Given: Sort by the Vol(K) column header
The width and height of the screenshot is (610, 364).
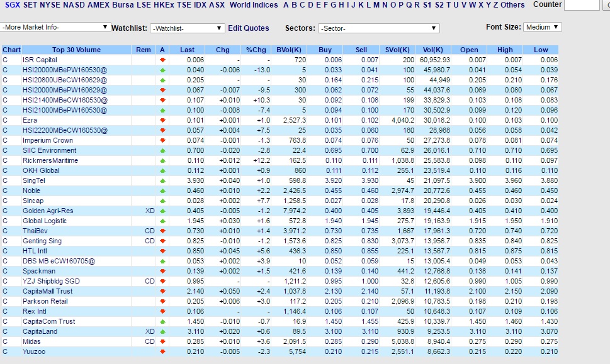Looking at the screenshot, I should (x=433, y=50).
